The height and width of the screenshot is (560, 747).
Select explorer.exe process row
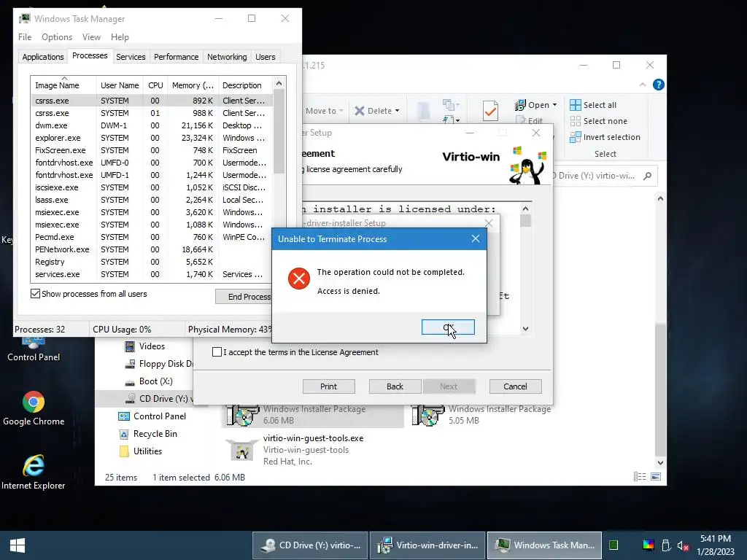click(x=152, y=138)
